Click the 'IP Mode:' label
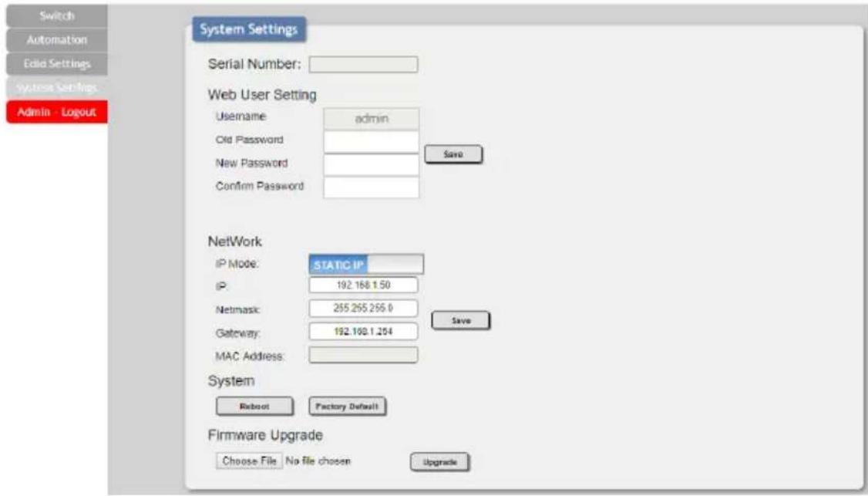 click(x=237, y=264)
